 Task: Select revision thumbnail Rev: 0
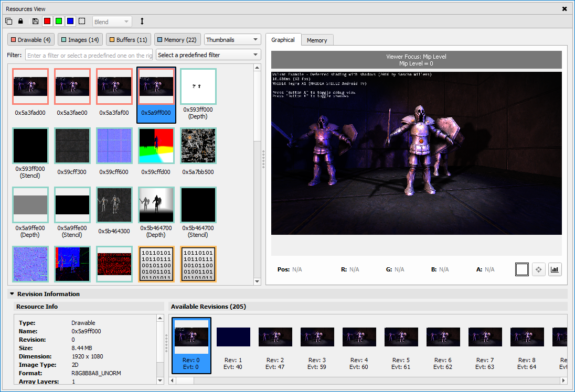(x=191, y=345)
